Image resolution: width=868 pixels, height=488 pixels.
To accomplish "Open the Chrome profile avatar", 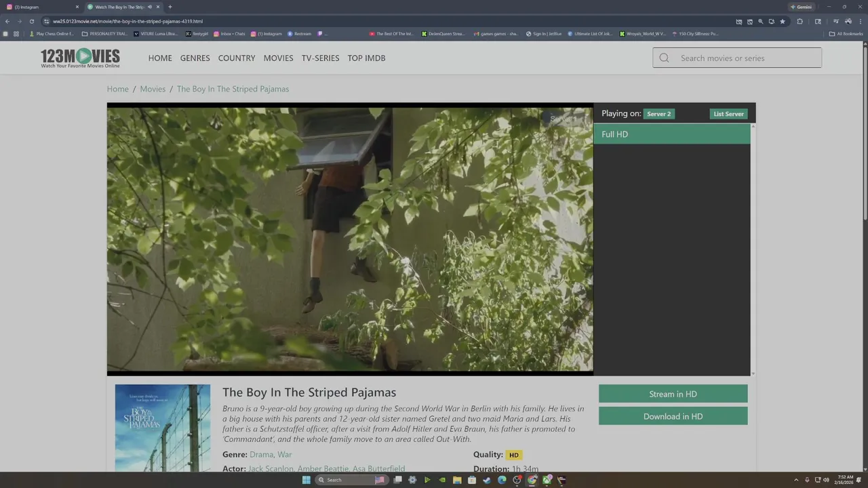I will (848, 21).
